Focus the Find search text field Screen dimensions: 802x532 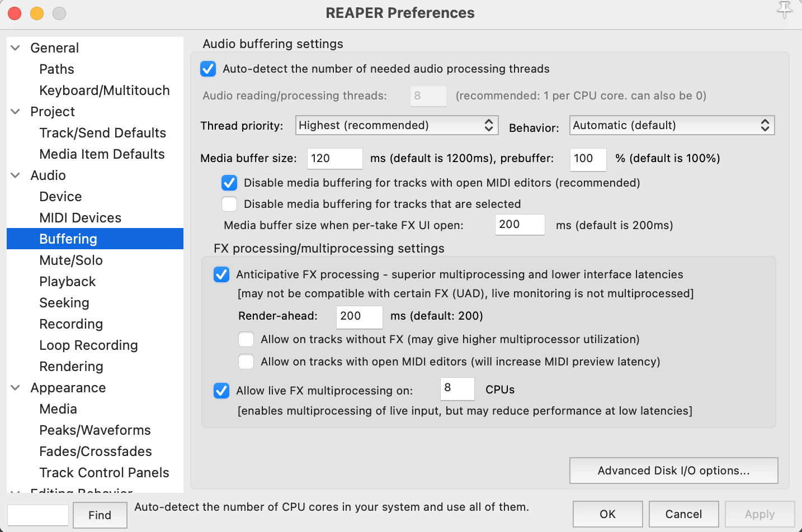[x=38, y=515]
